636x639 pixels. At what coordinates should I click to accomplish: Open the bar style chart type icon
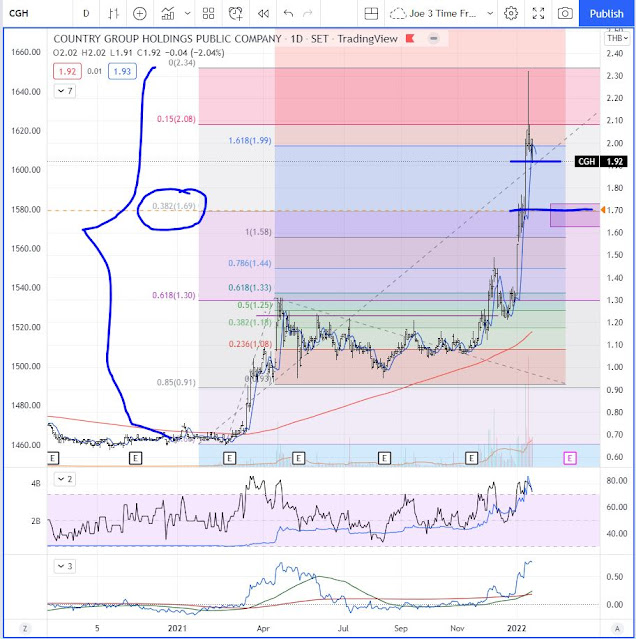click(113, 13)
